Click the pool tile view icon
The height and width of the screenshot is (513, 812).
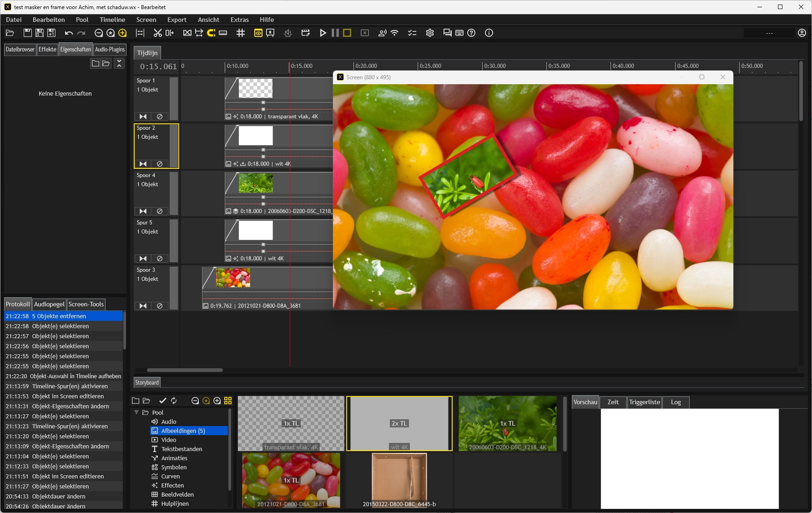coord(228,401)
